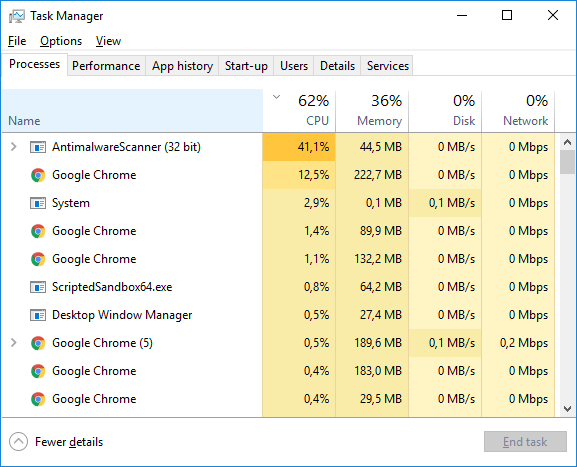Expand the Google Chrome (5) group
This screenshot has height=467, width=577.
click(x=14, y=343)
